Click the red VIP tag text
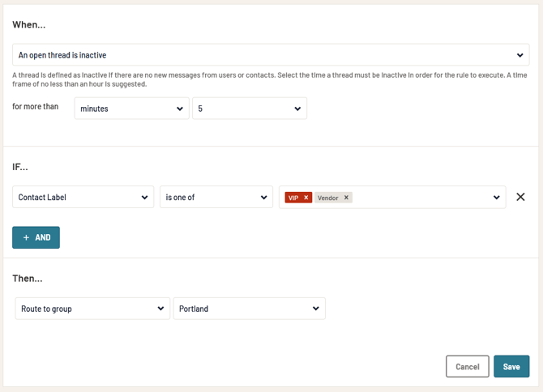Screen dimensions: 543x392 tap(293, 198)
